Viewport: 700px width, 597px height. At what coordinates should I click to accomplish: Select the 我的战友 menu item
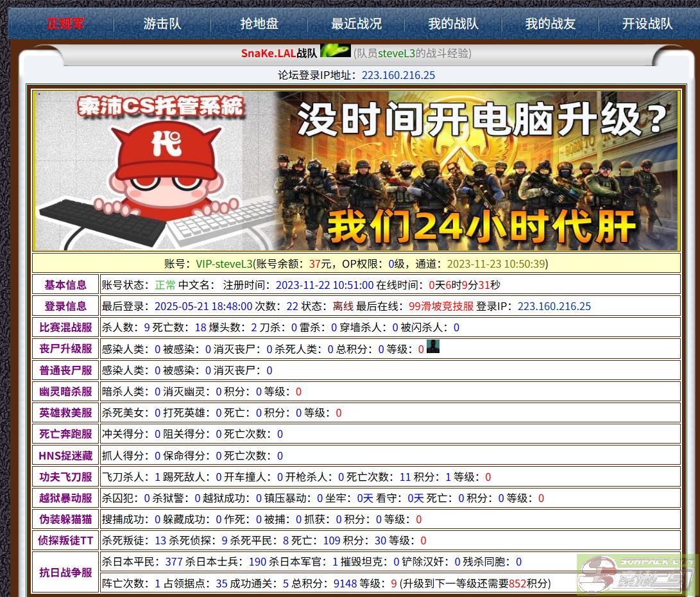click(550, 24)
